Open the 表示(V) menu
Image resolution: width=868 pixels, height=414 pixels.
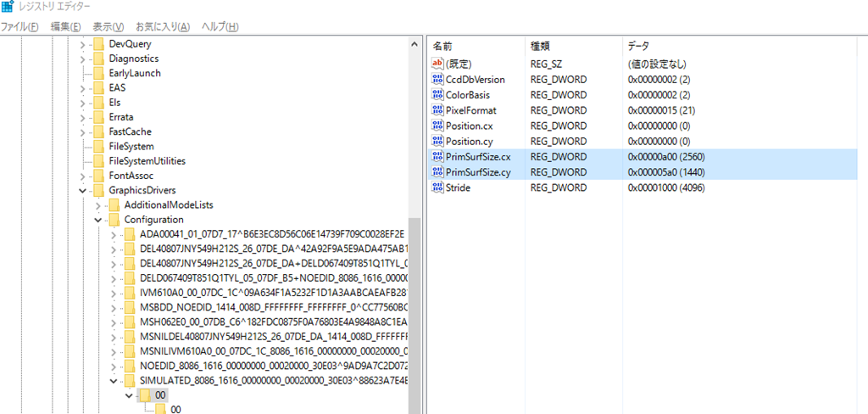pyautogui.click(x=108, y=26)
